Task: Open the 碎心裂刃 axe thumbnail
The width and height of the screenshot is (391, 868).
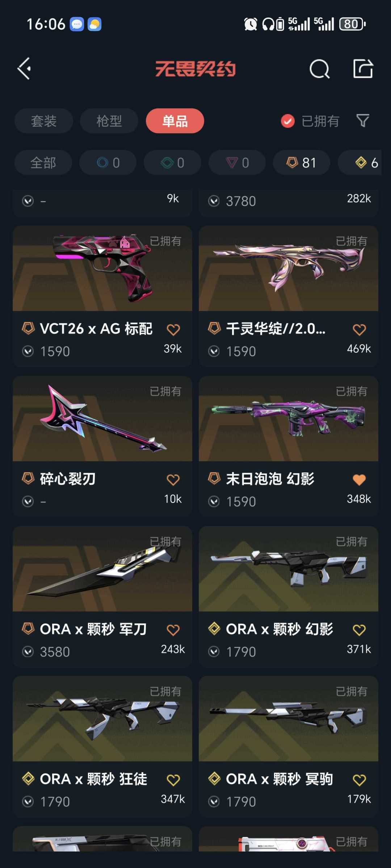Action: coord(102,418)
